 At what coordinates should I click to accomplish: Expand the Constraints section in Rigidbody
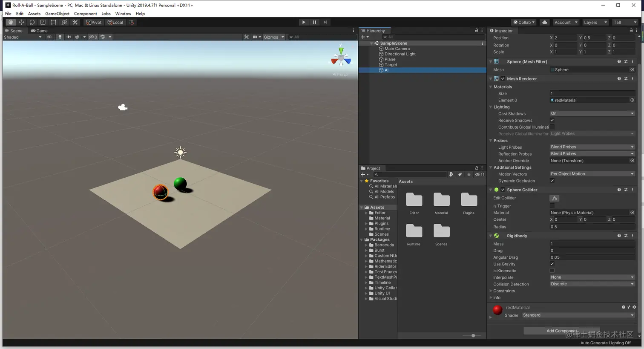click(491, 291)
